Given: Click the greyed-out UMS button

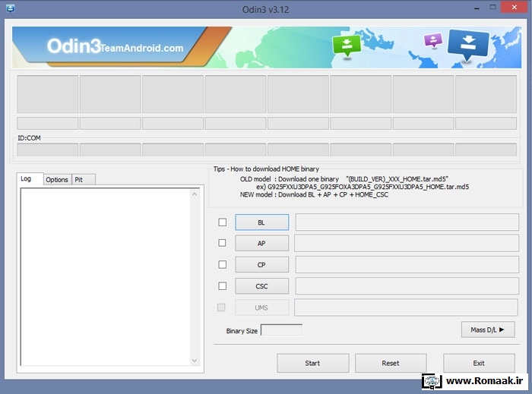Looking at the screenshot, I should click(261, 307).
